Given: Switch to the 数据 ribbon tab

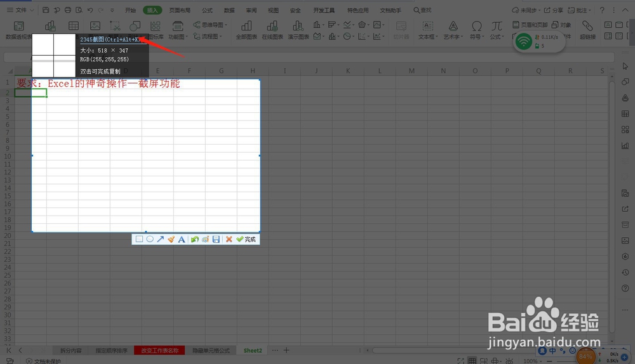Looking at the screenshot, I should pos(229,10).
